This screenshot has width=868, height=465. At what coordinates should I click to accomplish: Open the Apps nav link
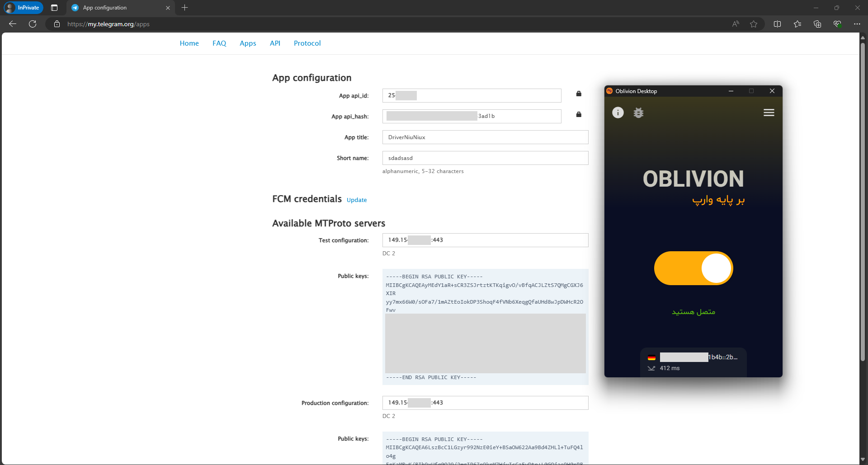pos(248,43)
